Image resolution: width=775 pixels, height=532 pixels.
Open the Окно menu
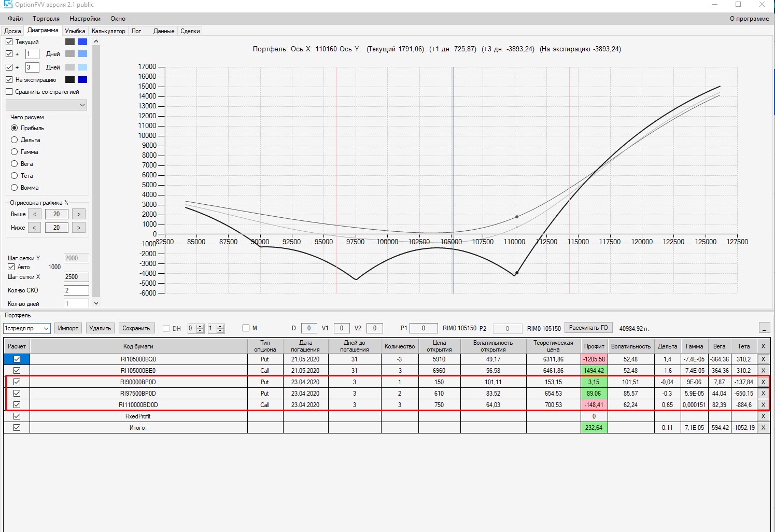118,19
